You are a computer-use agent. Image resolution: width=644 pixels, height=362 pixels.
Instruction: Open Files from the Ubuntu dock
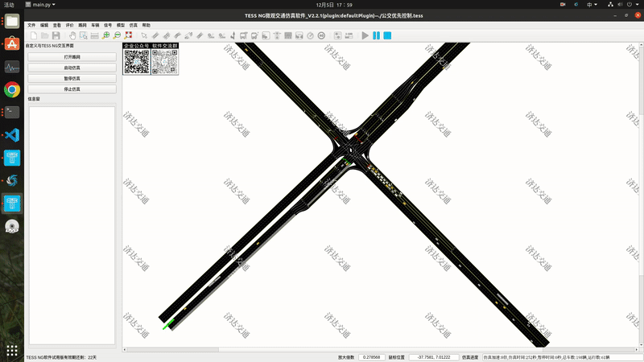click(x=12, y=21)
